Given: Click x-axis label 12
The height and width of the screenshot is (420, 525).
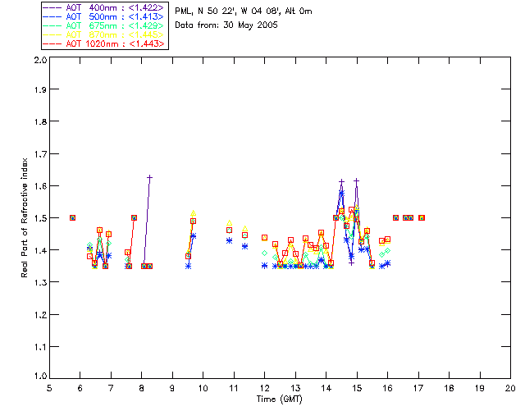Looking at the screenshot, I should (264, 388).
